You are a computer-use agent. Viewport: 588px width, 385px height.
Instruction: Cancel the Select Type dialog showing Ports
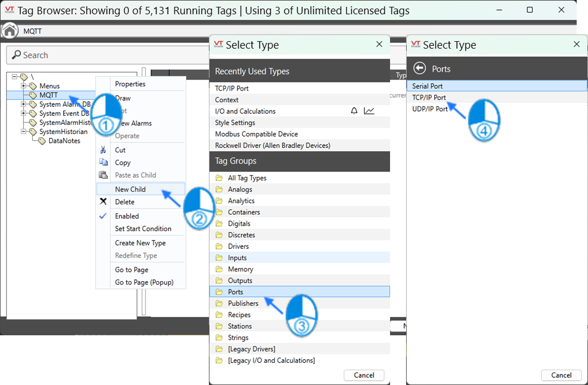coord(561,375)
